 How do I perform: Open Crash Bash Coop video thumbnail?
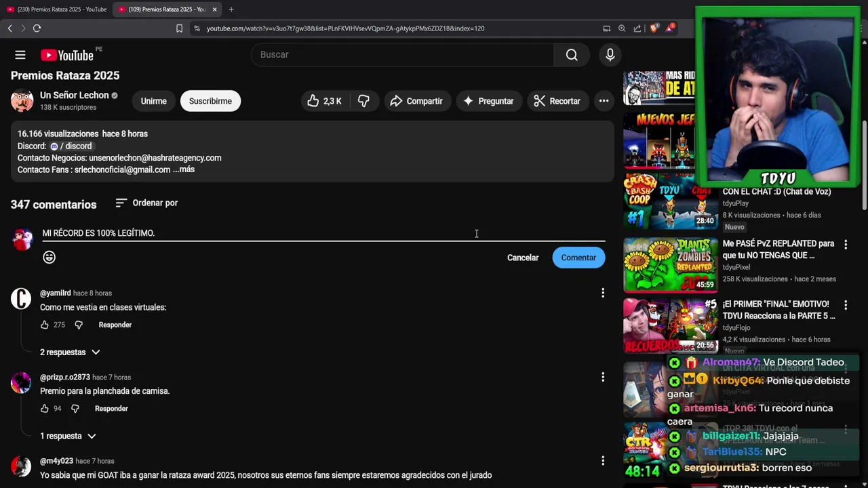point(671,201)
